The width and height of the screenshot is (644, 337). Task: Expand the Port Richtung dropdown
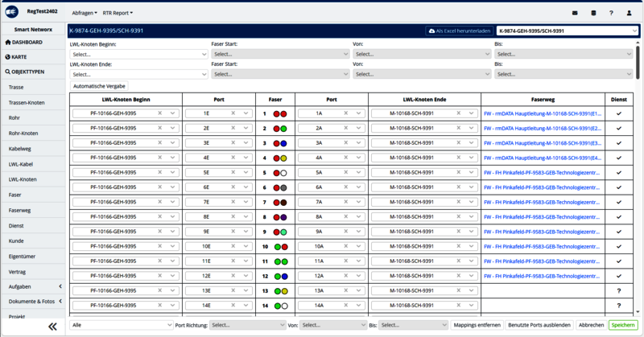[244, 325]
